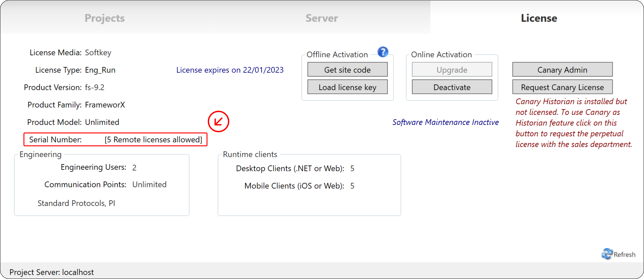Click the Upgrade button
Image resolution: width=644 pixels, height=279 pixels.
tap(452, 69)
